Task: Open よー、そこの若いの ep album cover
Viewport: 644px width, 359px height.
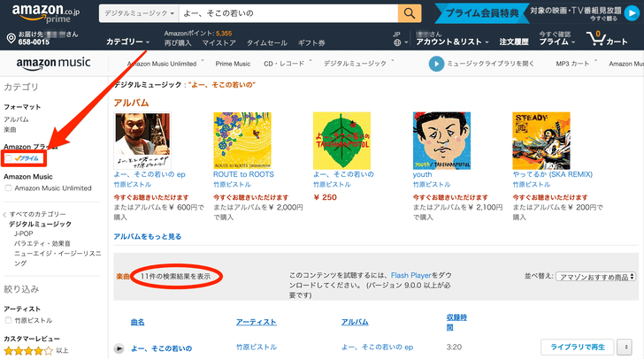Action: click(x=142, y=141)
